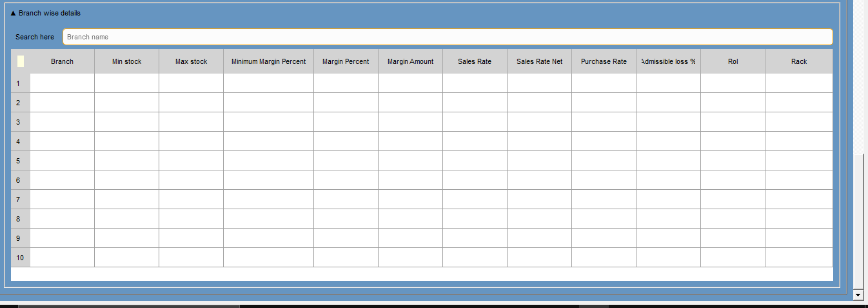Click the Branch name search field

point(447,37)
